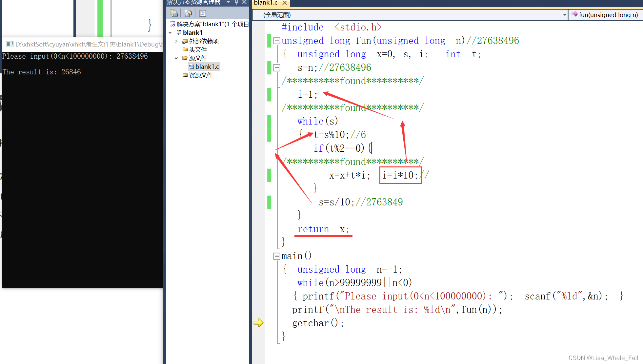Close the blank1.c editor tab

point(285,3)
